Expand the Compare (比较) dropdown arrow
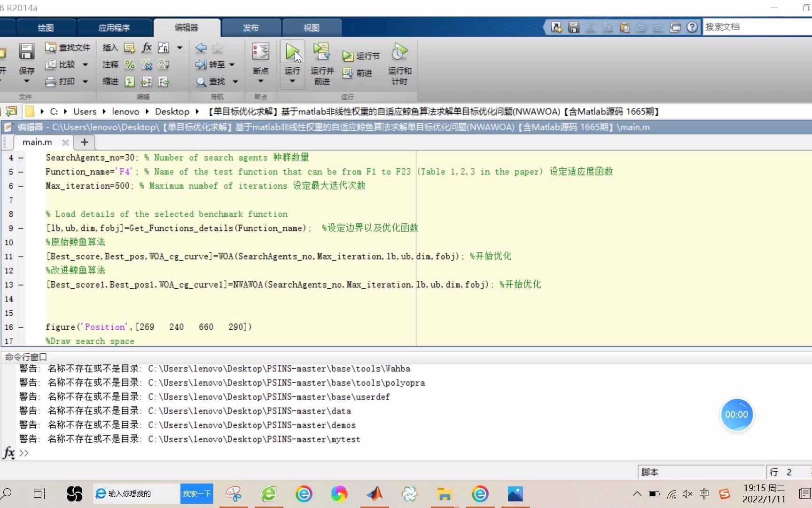812x508 pixels. coord(85,64)
